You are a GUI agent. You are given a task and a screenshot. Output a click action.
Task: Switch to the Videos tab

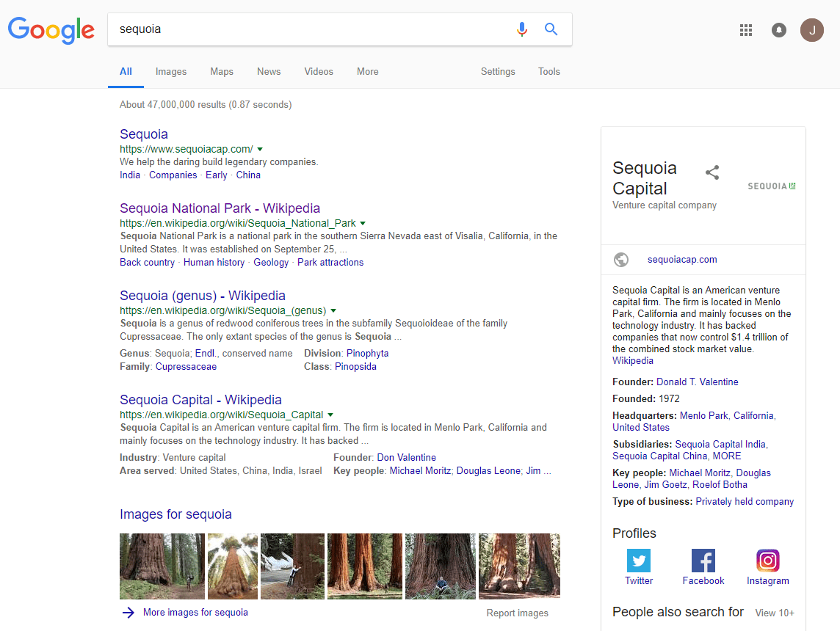318,71
